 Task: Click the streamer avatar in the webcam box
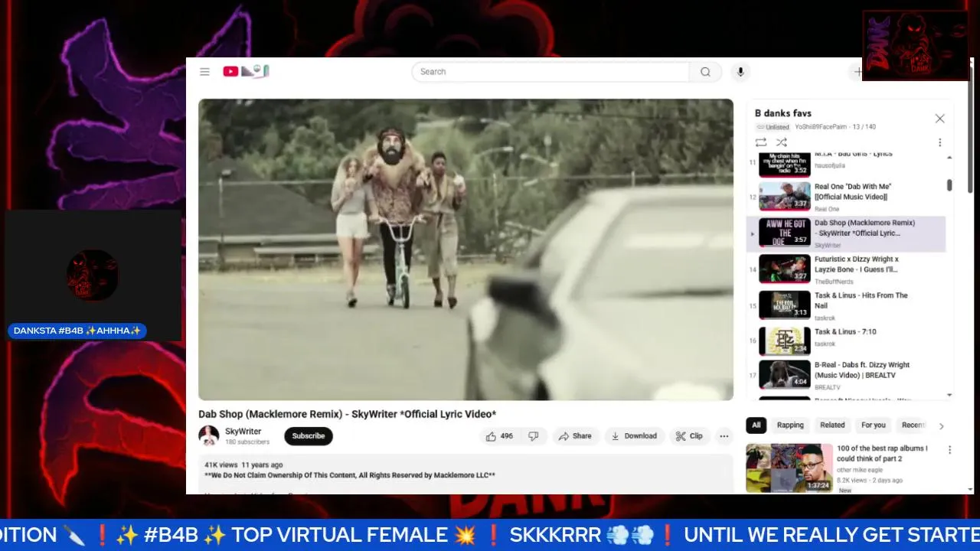pos(92,275)
